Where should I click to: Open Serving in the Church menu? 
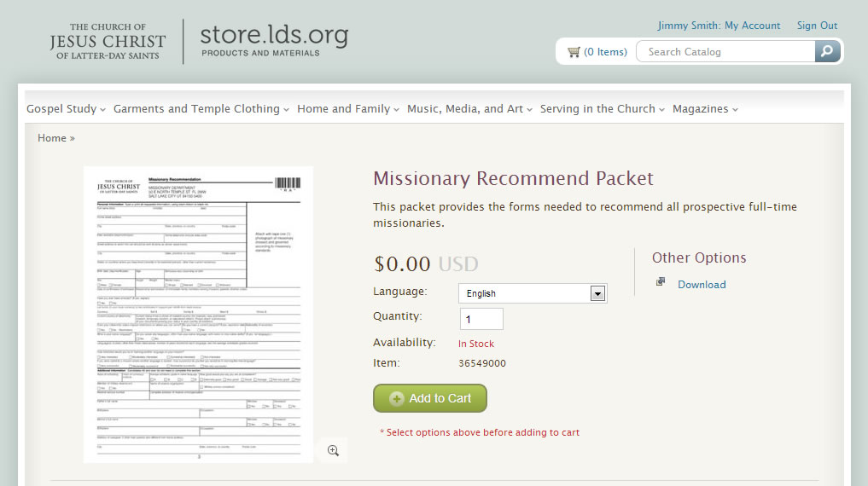603,109
